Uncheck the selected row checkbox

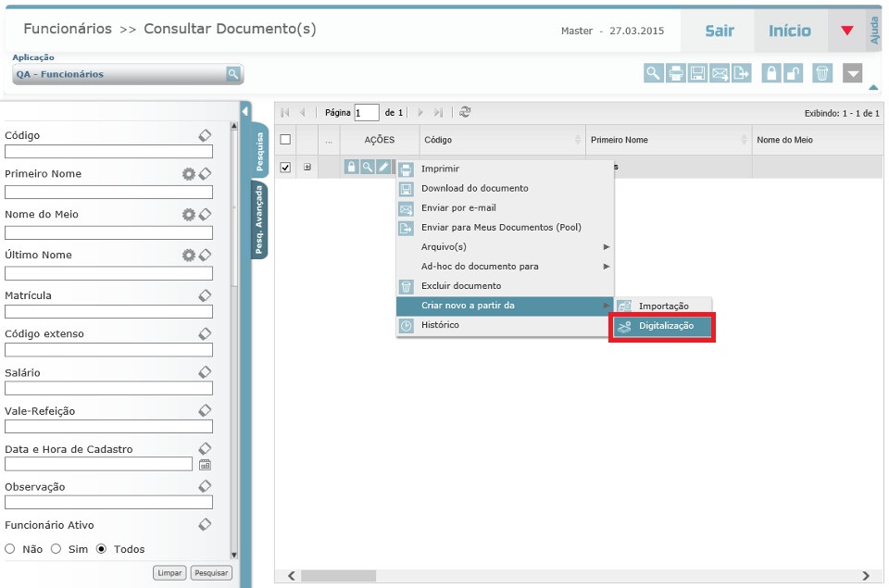tap(285, 168)
